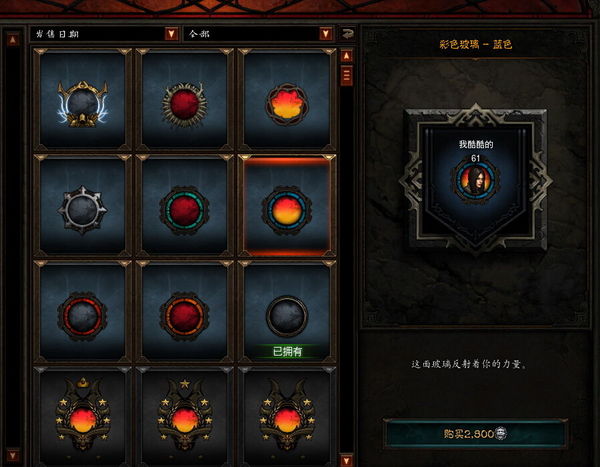
Task: Click the item list scroll-up arrow
Action: (346, 56)
